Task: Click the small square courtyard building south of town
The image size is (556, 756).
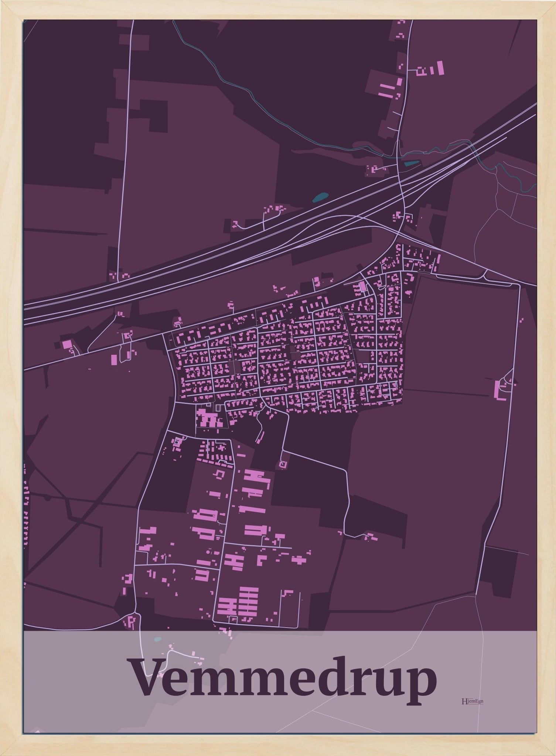Action: coord(283,465)
